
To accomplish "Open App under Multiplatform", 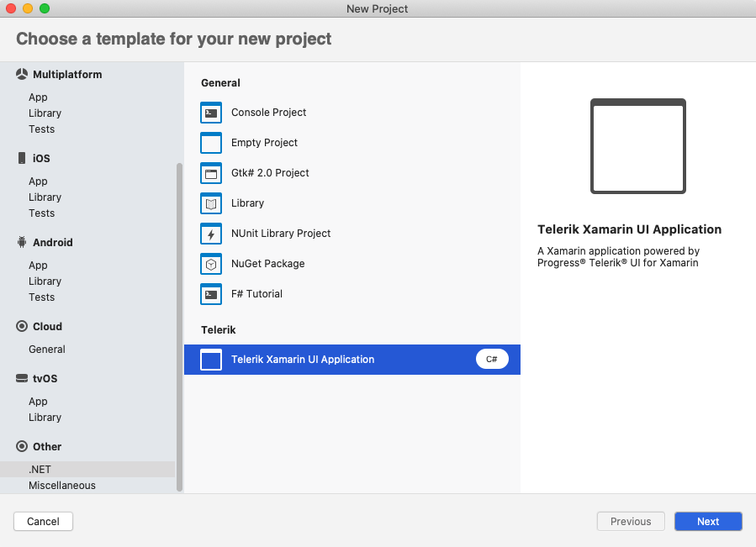I will pyautogui.click(x=38, y=97).
